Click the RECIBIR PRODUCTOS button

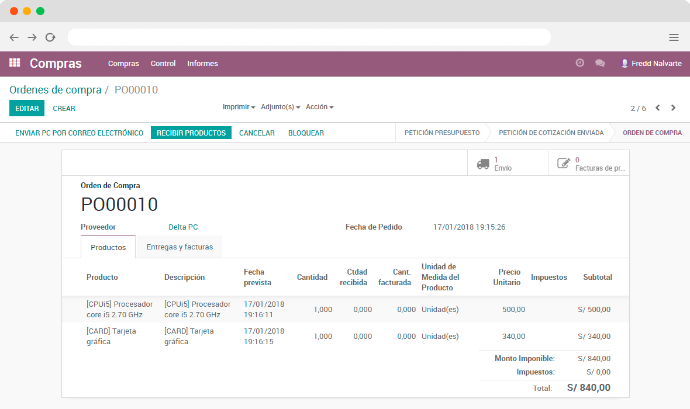[191, 133]
